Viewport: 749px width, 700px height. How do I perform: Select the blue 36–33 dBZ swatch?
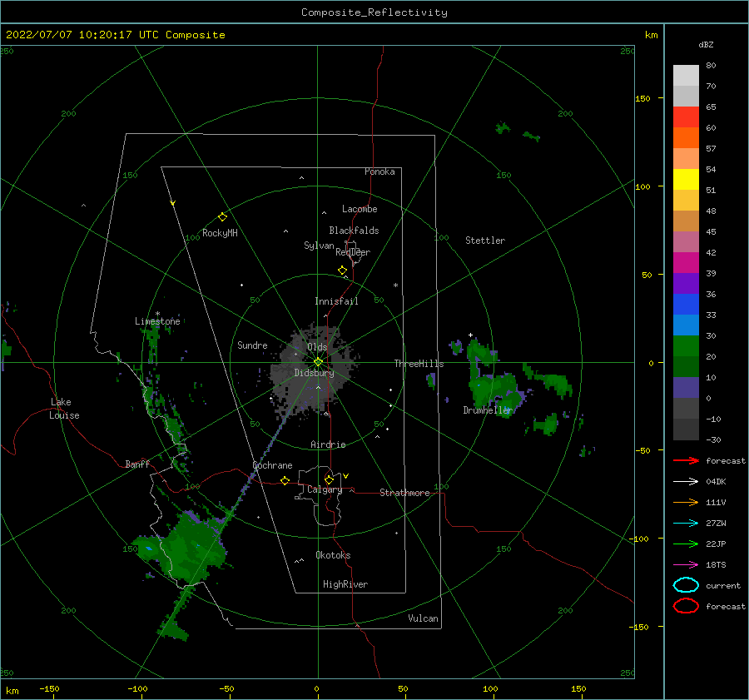(x=686, y=305)
